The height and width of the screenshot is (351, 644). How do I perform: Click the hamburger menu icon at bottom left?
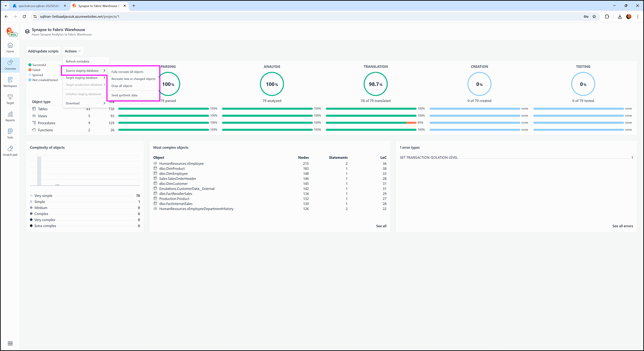(10, 343)
